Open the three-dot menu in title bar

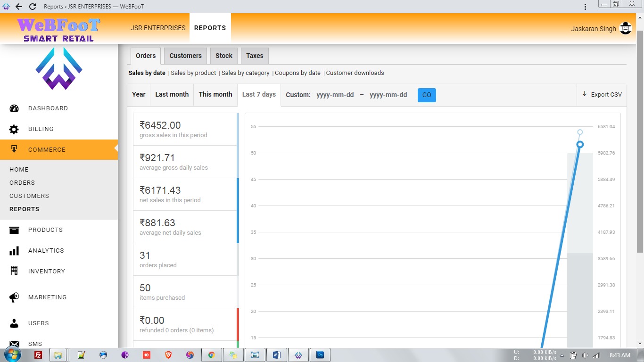[585, 7]
